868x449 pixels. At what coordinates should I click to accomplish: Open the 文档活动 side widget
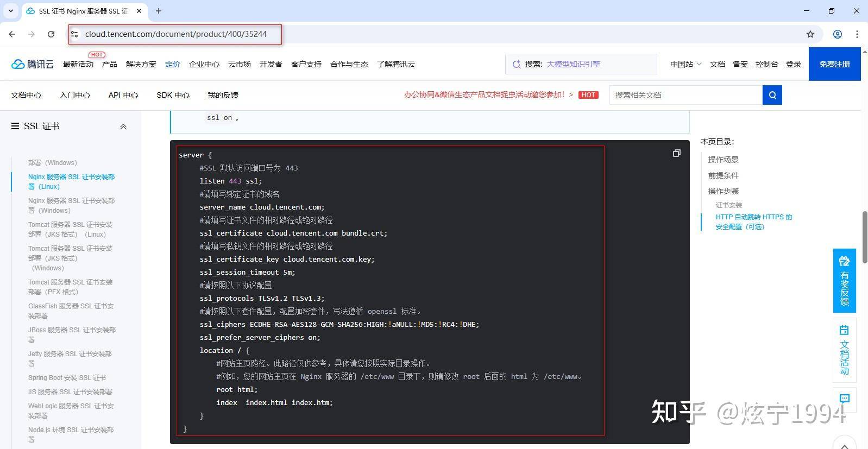point(844,350)
